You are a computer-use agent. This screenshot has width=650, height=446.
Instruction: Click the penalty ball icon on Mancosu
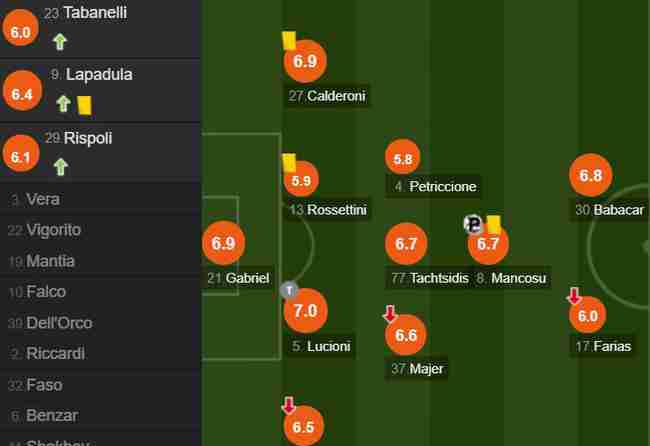click(x=473, y=224)
